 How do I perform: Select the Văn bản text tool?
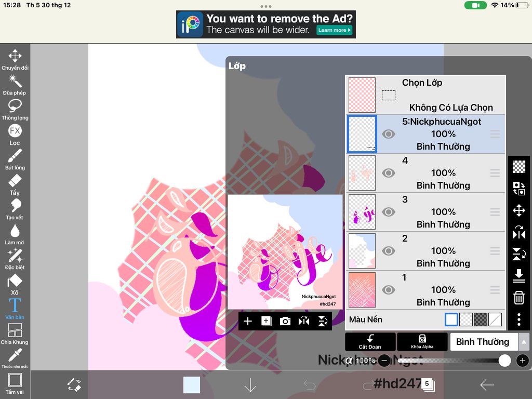pyautogui.click(x=15, y=309)
